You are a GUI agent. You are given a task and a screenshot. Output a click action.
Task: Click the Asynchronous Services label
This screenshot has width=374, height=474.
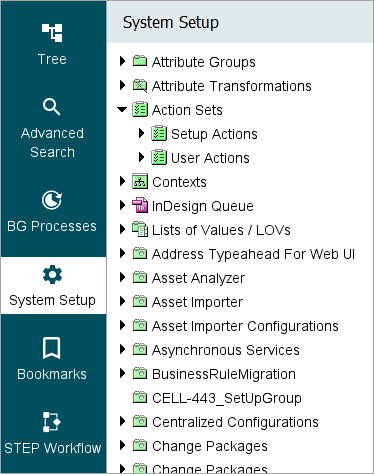[226, 350]
